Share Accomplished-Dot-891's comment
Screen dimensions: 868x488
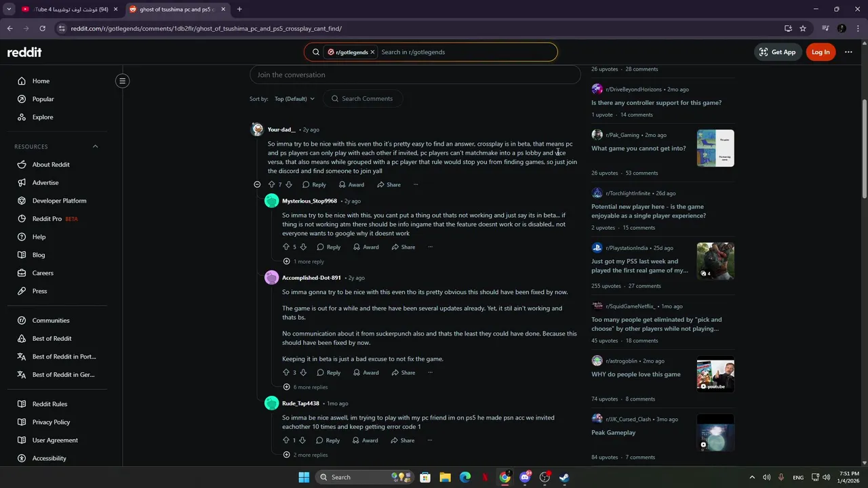[403, 372]
